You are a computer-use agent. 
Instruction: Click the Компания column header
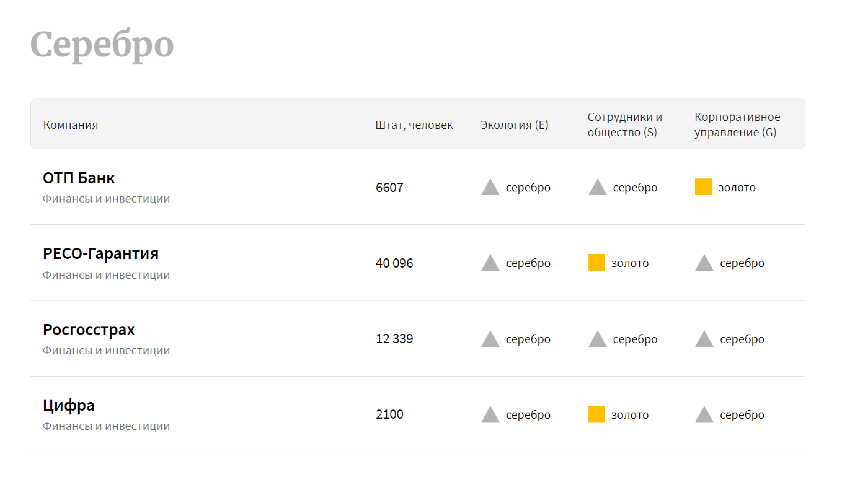70,125
